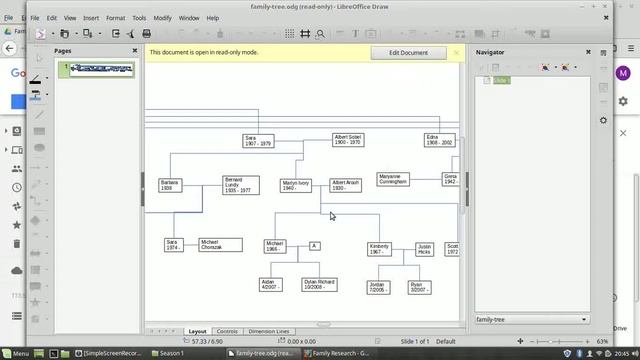
Task: Switch to Family Research browser taskbar item
Action: tap(337, 353)
